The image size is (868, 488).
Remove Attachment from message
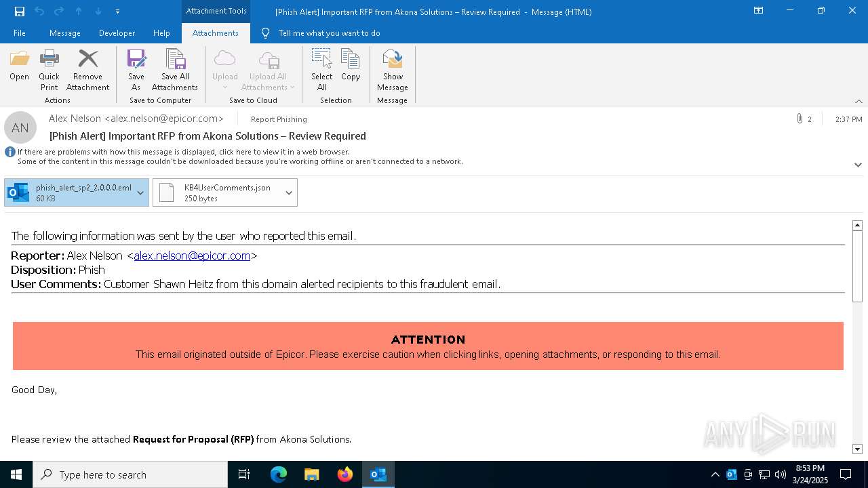pos(87,70)
